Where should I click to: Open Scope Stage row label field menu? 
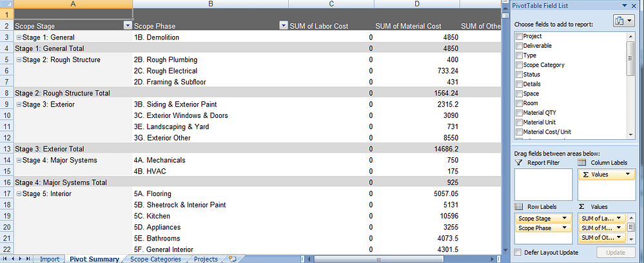tap(564, 219)
